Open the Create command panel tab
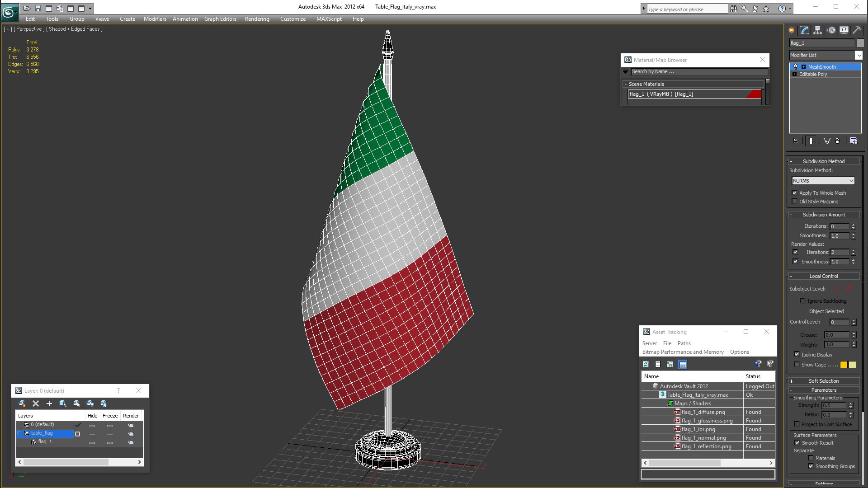Screen dimensions: 868x488 click(x=792, y=30)
